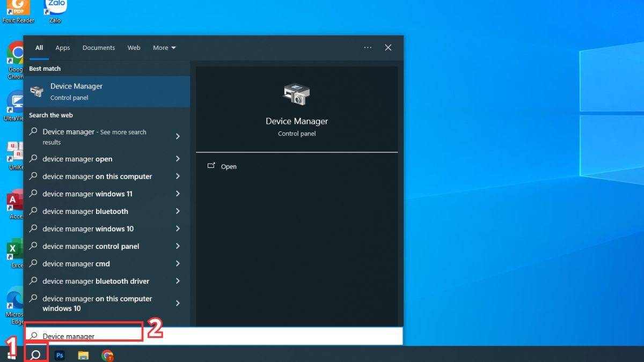This screenshot has width=644, height=362.
Task: Expand arrow for 'device manager on this computer'
Action: point(178,176)
